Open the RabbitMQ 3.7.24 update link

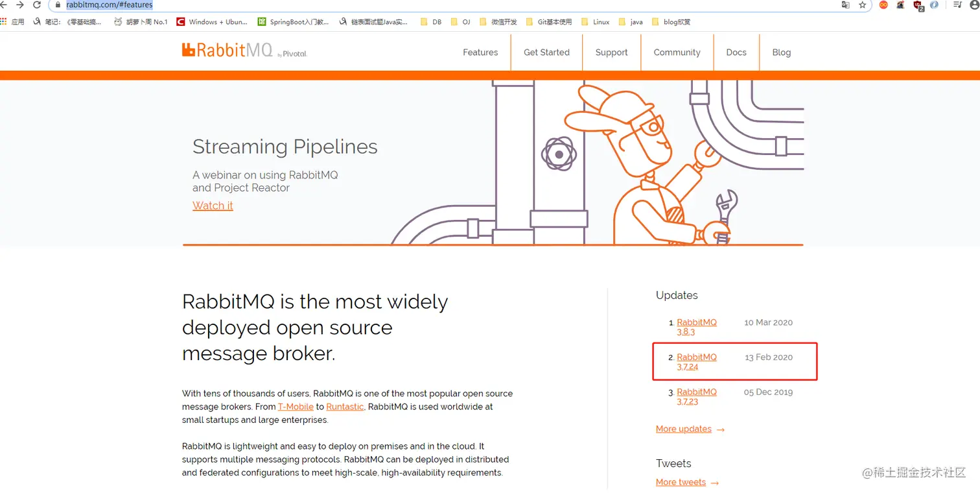tap(697, 362)
